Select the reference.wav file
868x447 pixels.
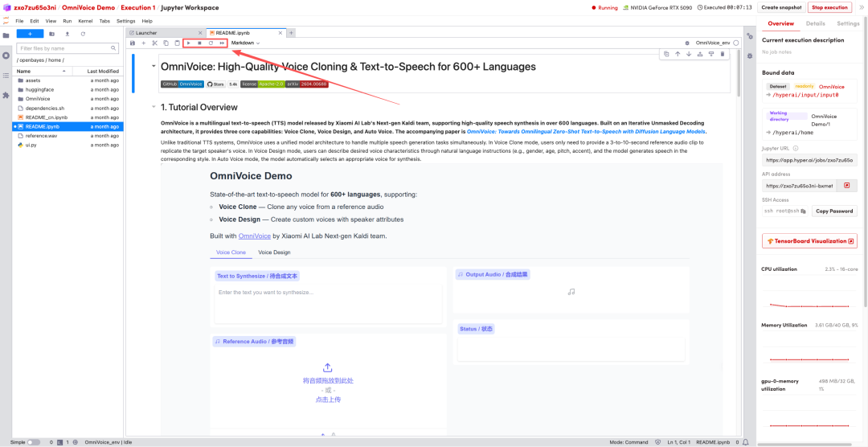coord(68,136)
